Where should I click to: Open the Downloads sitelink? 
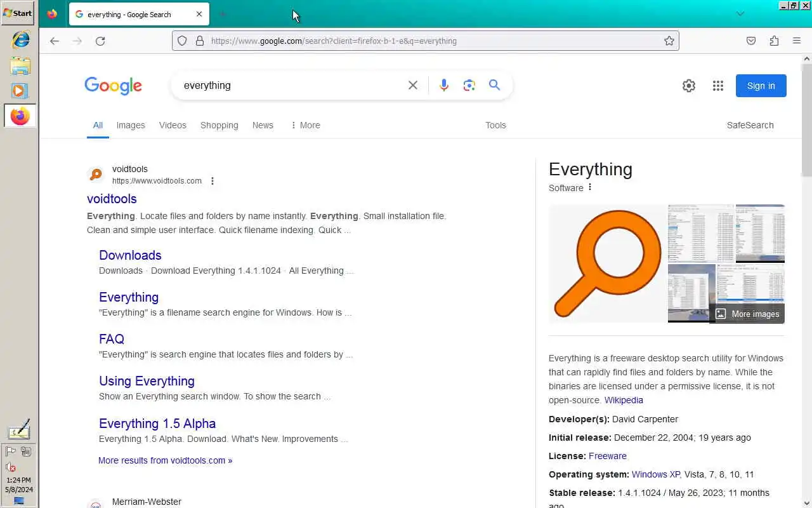[130, 255]
